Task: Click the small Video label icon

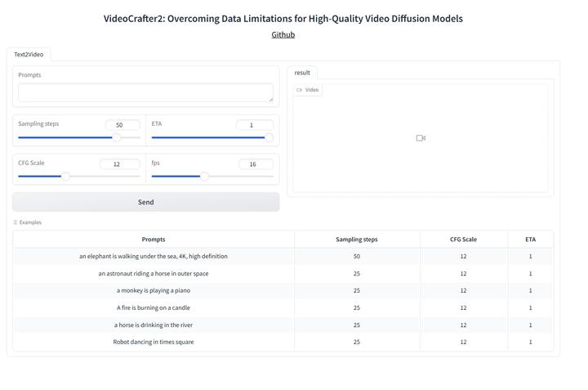Action: coord(300,90)
